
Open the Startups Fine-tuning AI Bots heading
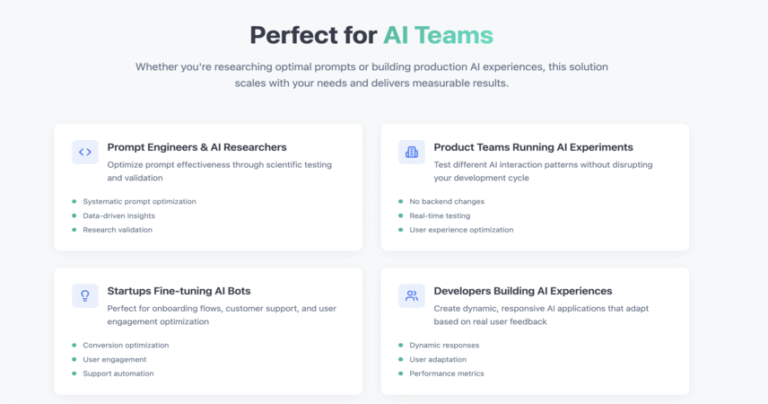tap(179, 291)
